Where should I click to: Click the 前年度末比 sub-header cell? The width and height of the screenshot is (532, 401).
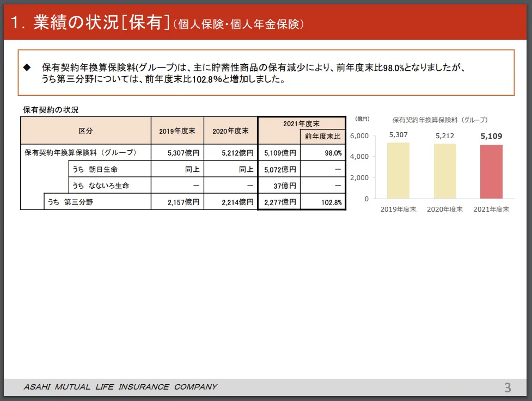[322, 136]
